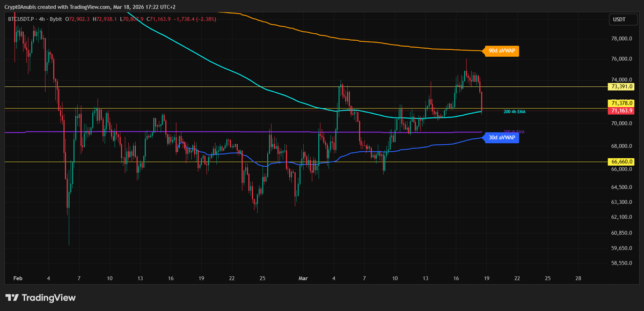Click the high value H72,938.1
The width and height of the screenshot is (644, 311).
click(x=105, y=19)
